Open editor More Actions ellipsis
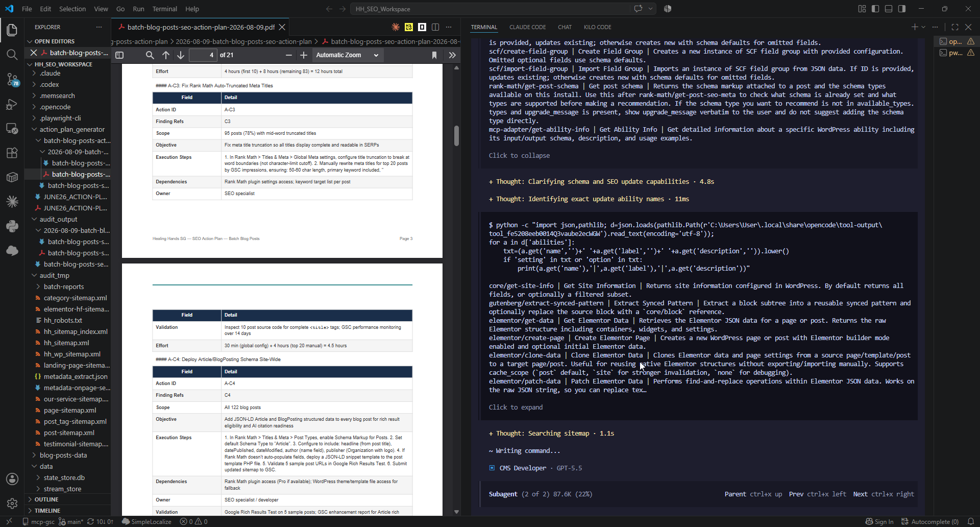Viewport: 980px width, 527px height. pos(449,27)
